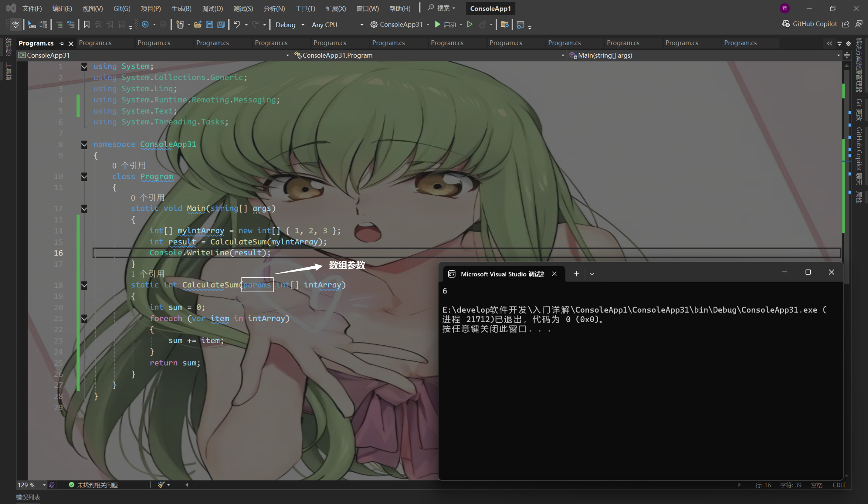This screenshot has height=504, width=868.
Task: Click the hot reload flame icon
Action: click(482, 24)
